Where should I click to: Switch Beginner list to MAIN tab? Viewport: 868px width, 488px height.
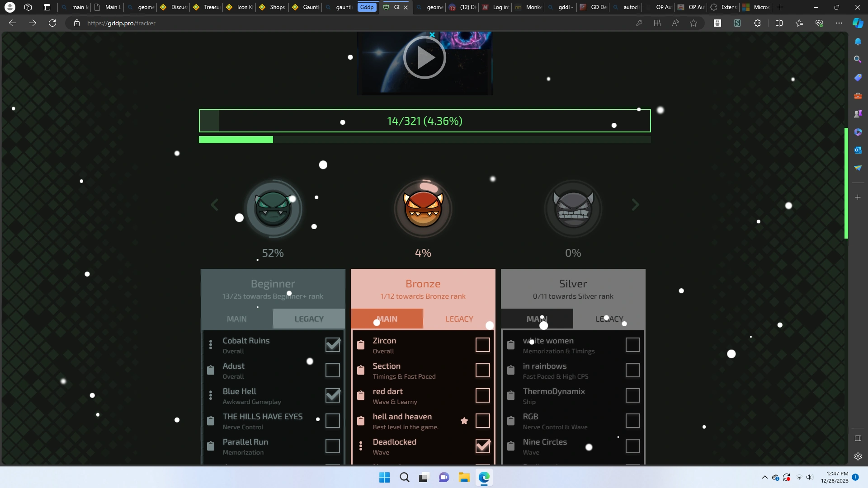[237, 319]
